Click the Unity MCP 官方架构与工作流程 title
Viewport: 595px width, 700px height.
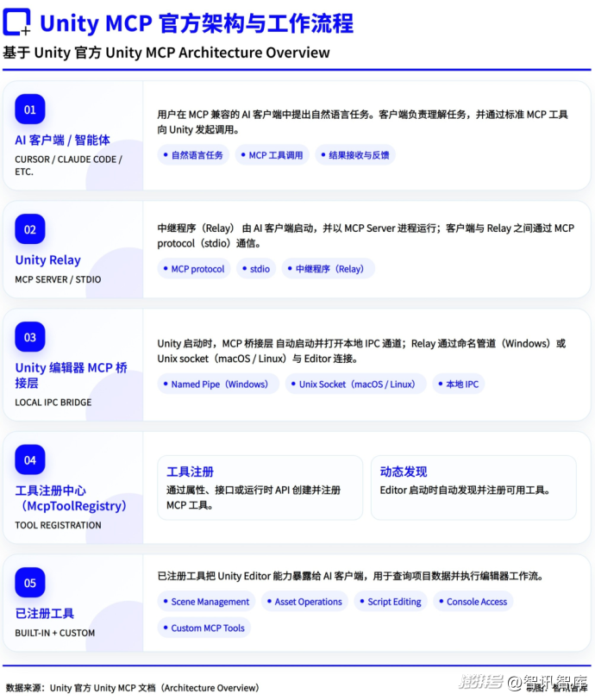[197, 23]
